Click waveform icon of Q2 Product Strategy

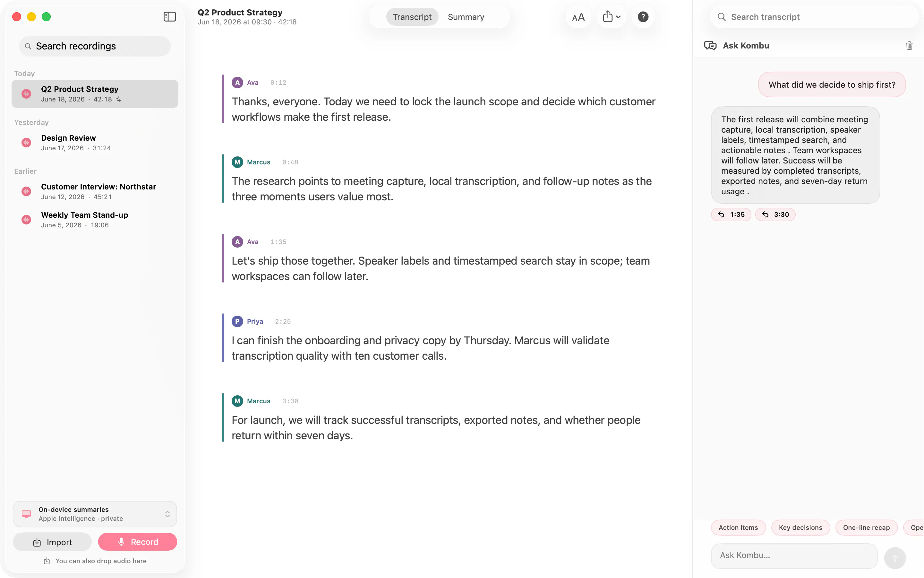26,94
